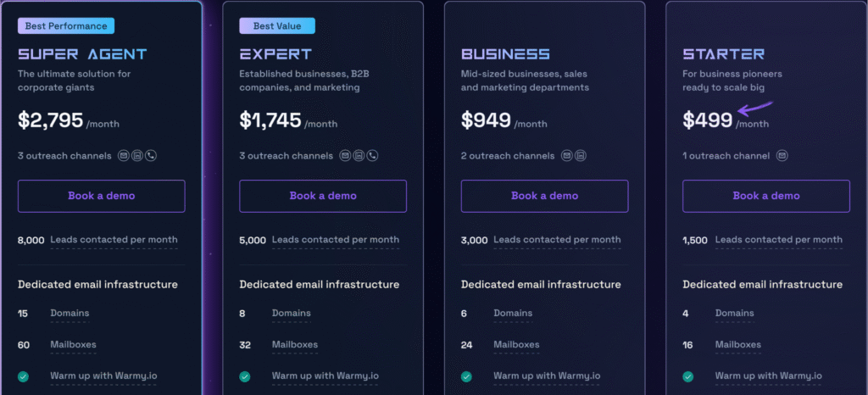Image resolution: width=868 pixels, height=395 pixels.
Task: Click the email channel icon in Super Agent plan
Action: (124, 156)
